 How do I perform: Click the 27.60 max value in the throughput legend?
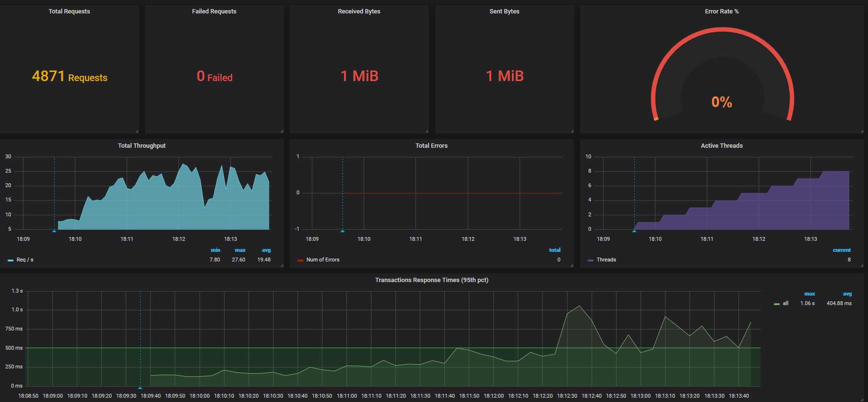[238, 260]
